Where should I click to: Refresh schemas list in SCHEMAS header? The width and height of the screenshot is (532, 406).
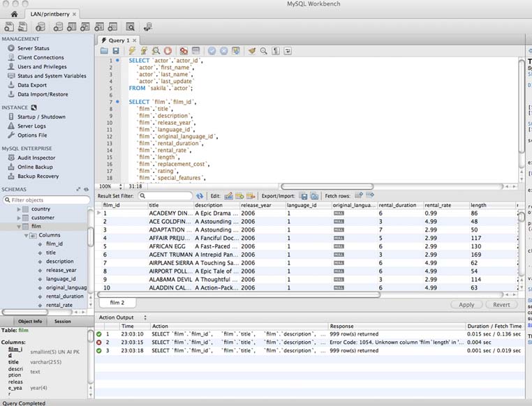point(86,189)
